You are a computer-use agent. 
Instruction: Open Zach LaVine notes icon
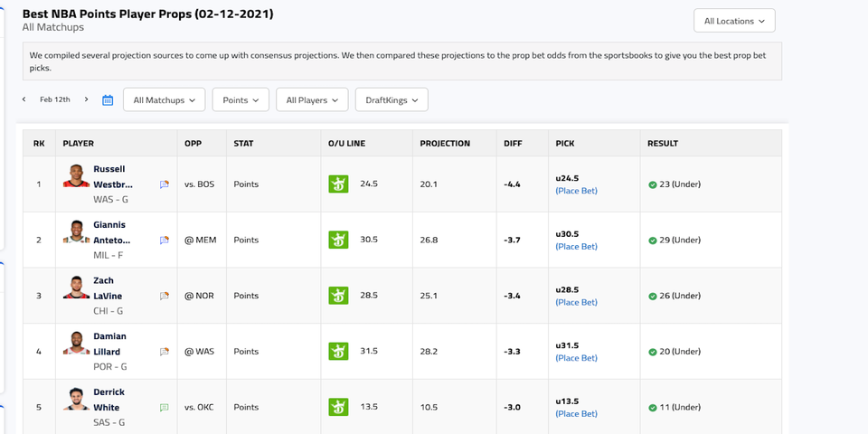165,297
